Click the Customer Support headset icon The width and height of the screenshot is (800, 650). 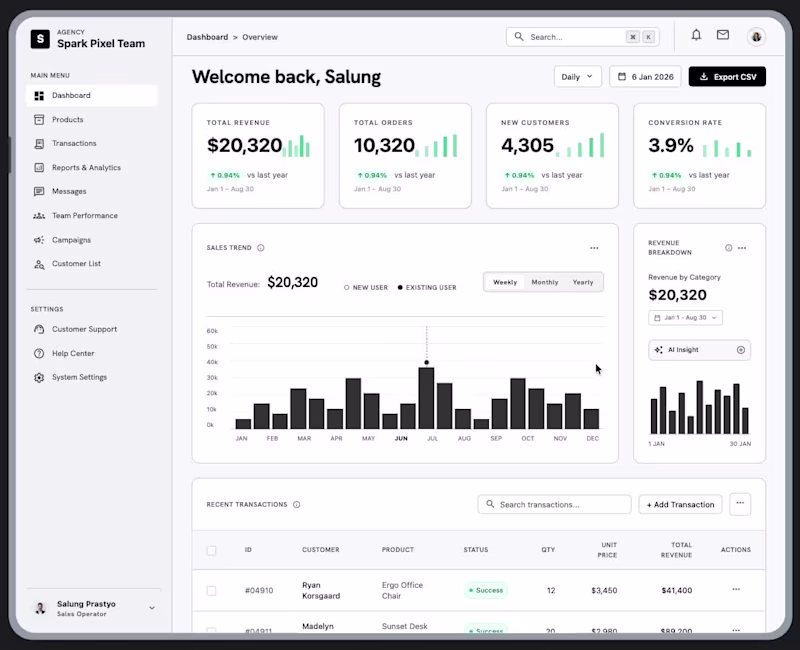click(39, 329)
